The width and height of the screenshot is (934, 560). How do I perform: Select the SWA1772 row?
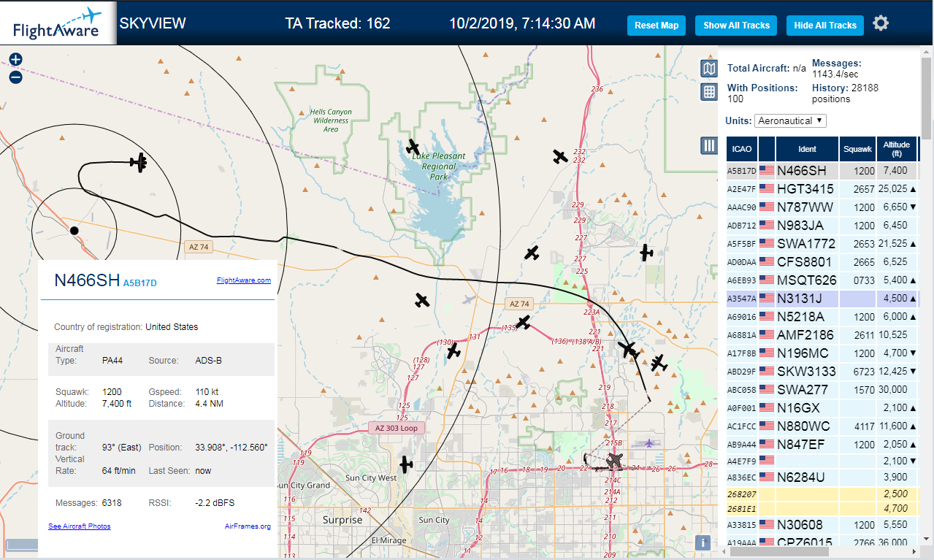(x=823, y=244)
